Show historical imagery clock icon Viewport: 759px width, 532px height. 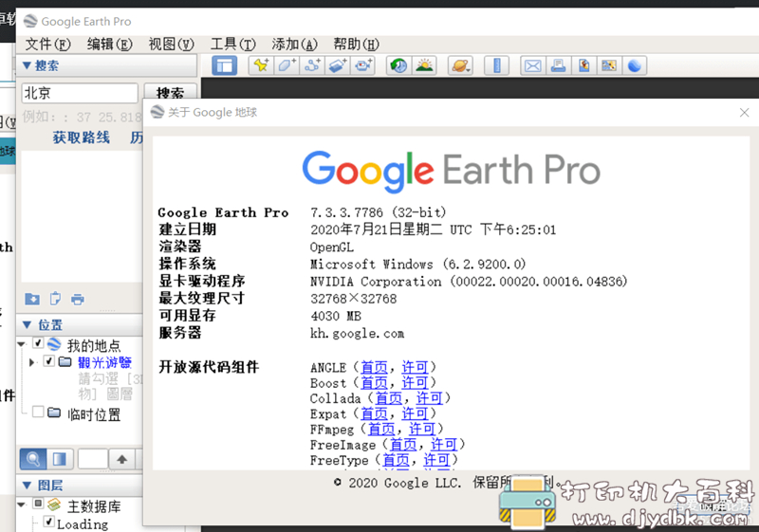click(398, 65)
